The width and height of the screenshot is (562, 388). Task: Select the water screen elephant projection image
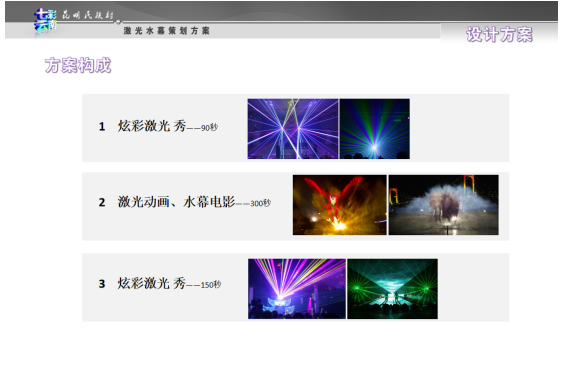tap(443, 205)
